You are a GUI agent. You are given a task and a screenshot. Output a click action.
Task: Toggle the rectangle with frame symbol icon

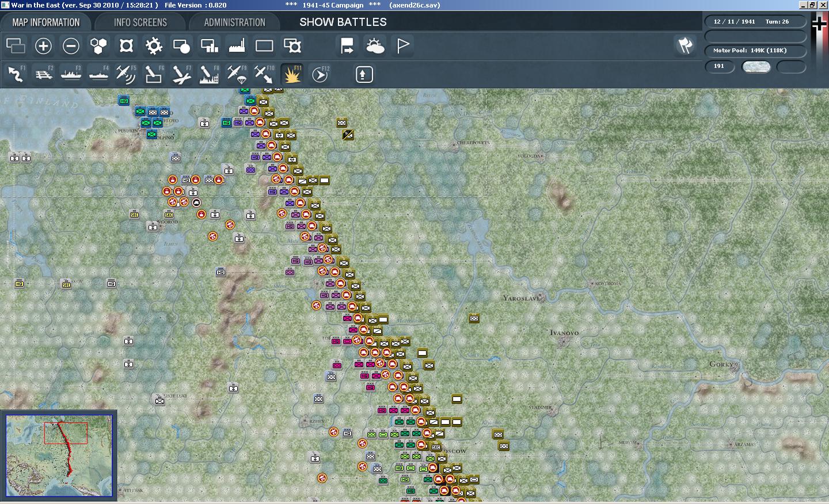tap(292, 46)
